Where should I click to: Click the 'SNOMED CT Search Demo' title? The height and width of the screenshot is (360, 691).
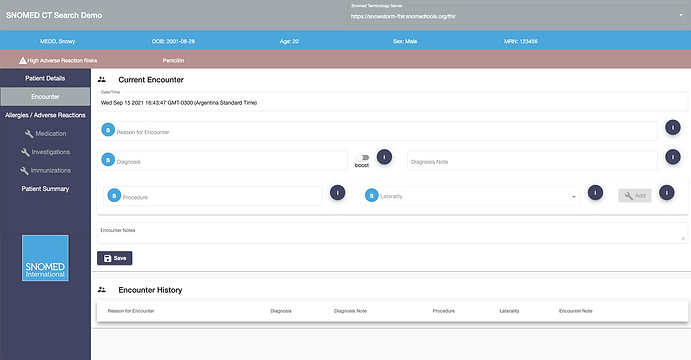point(54,15)
